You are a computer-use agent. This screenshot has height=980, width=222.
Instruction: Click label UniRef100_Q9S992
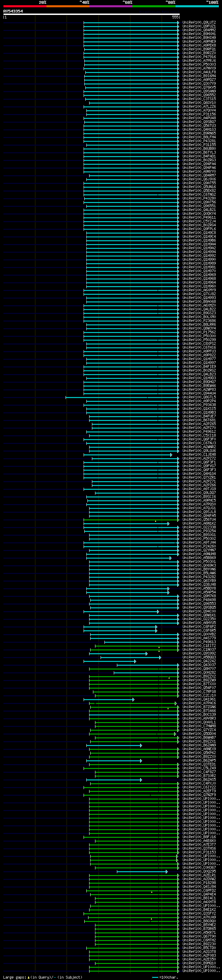[199, 653]
